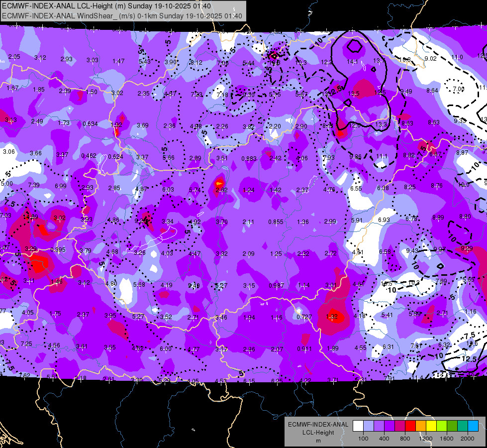
Task: Click the grid value 7.39
Action: pyautogui.click(x=34, y=185)
